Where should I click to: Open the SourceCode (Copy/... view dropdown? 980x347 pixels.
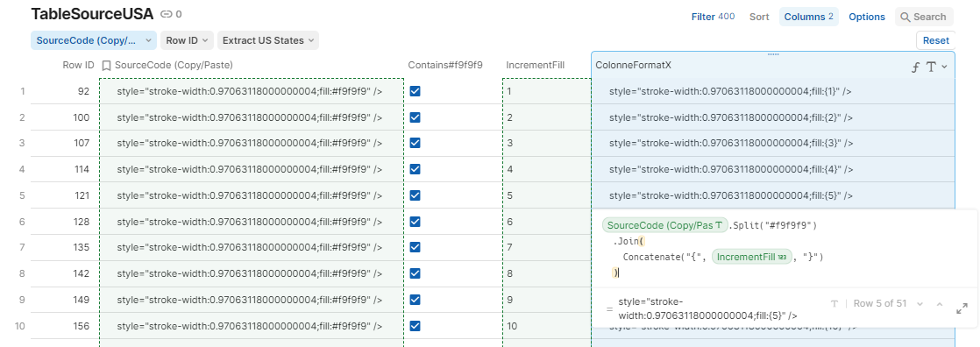tap(94, 40)
